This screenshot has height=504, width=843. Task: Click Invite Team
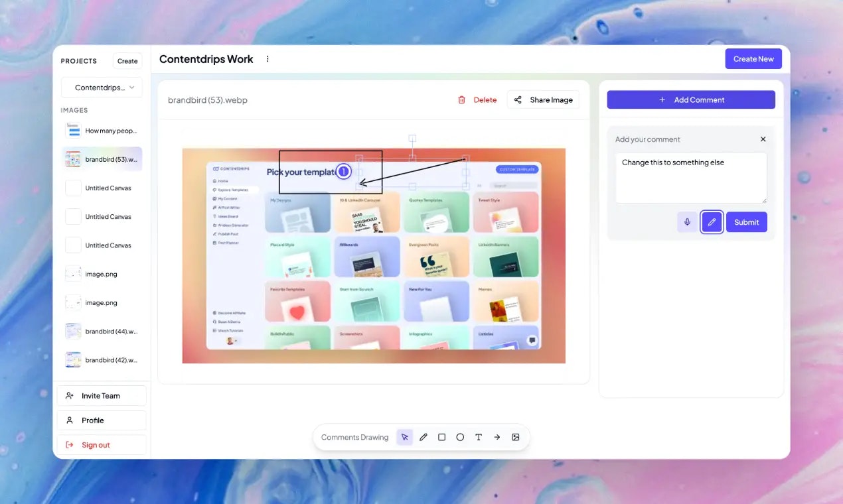pos(102,396)
